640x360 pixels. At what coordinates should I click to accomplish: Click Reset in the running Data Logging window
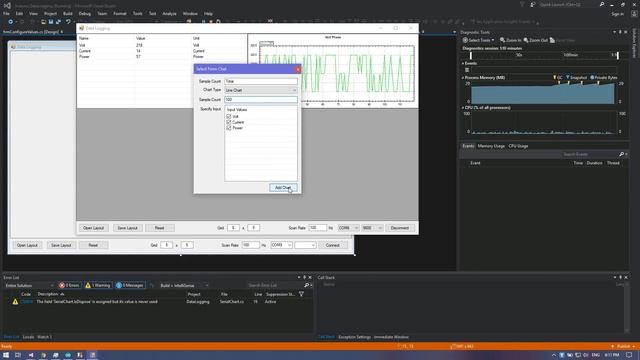tap(160, 228)
